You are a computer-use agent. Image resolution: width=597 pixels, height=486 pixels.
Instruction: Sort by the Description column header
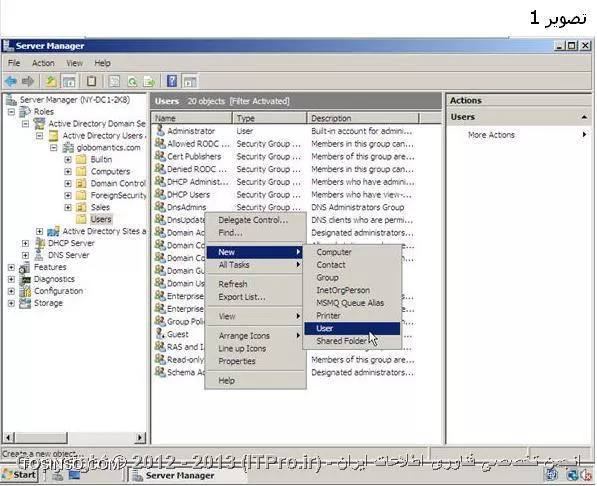363,118
